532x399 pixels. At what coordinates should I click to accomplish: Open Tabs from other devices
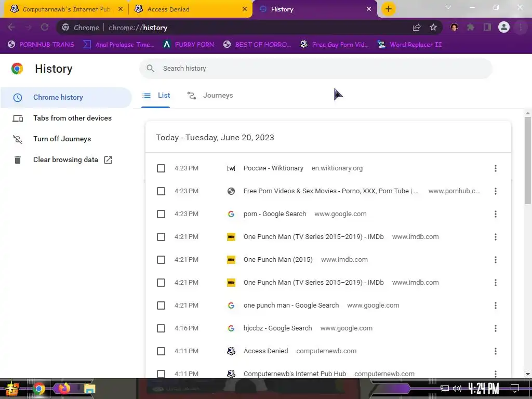tap(66, 118)
